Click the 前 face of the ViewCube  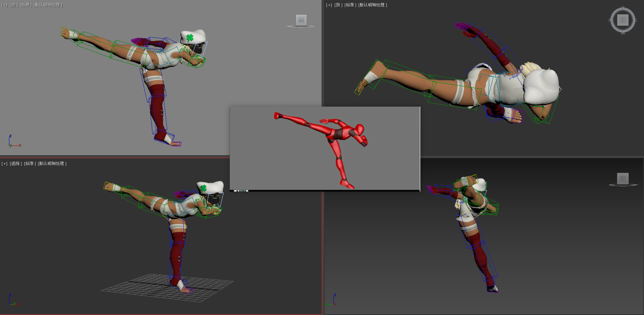[301, 20]
